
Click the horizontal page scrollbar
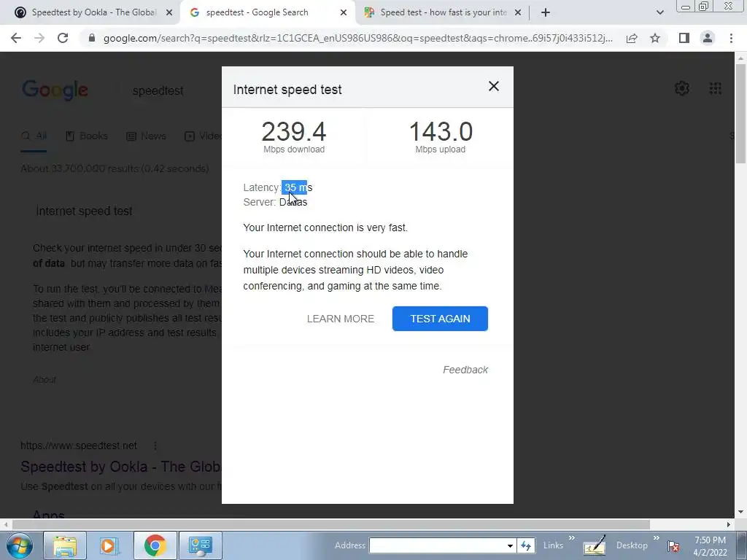point(331,524)
